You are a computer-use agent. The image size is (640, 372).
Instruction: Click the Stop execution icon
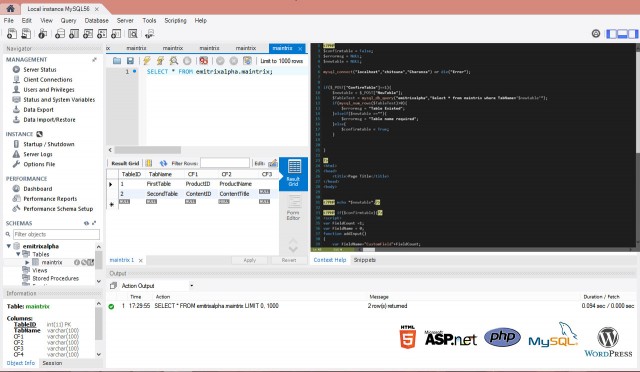[187, 61]
